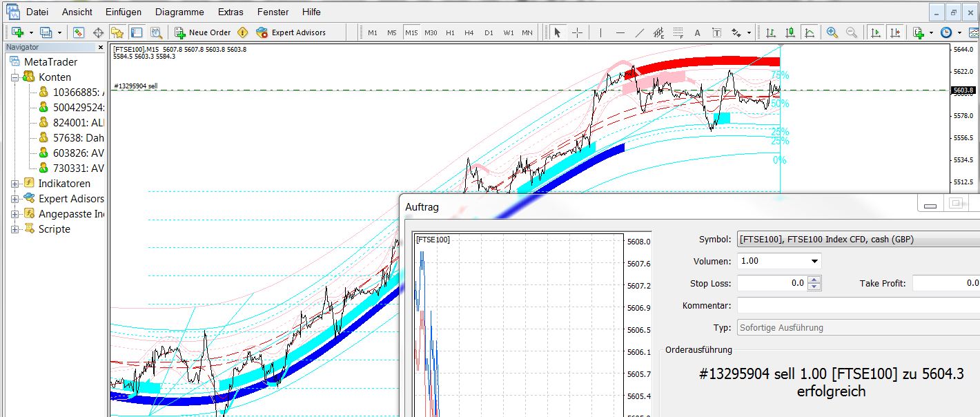
Task: Collapse the Konten tree node
Action: point(15,77)
